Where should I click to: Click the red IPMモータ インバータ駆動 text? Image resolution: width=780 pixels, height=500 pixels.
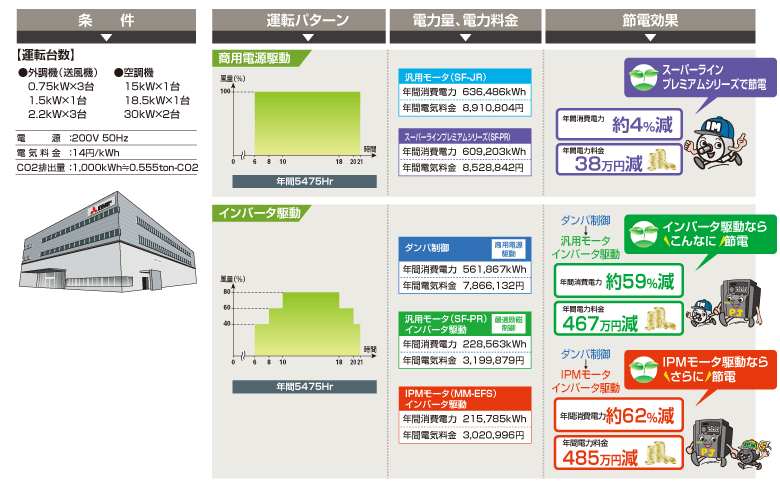tap(585, 381)
